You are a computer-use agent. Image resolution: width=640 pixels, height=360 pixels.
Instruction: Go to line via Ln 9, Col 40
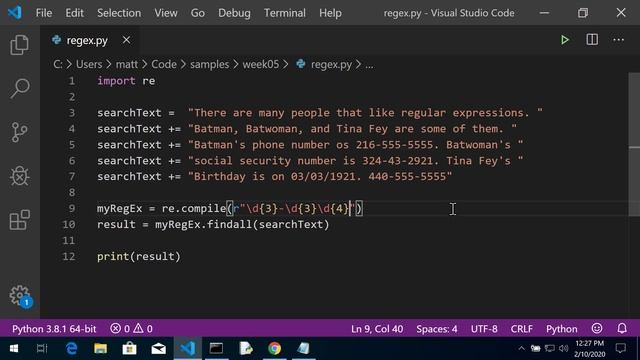(x=377, y=329)
